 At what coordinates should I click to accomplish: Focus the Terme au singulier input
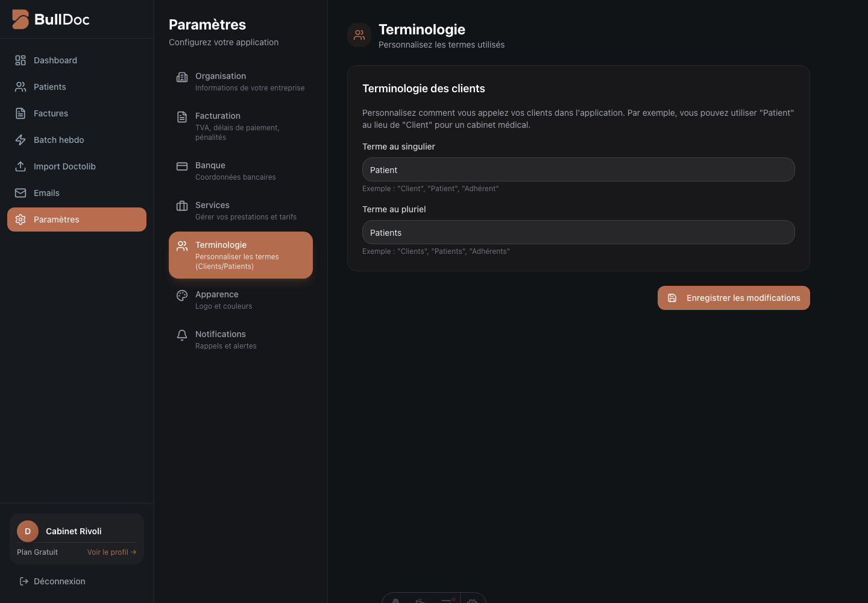579,169
